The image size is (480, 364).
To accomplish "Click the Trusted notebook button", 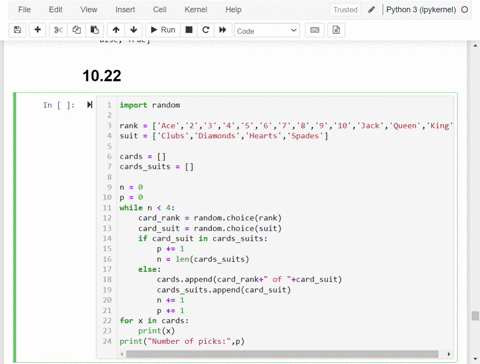I will point(345,10).
